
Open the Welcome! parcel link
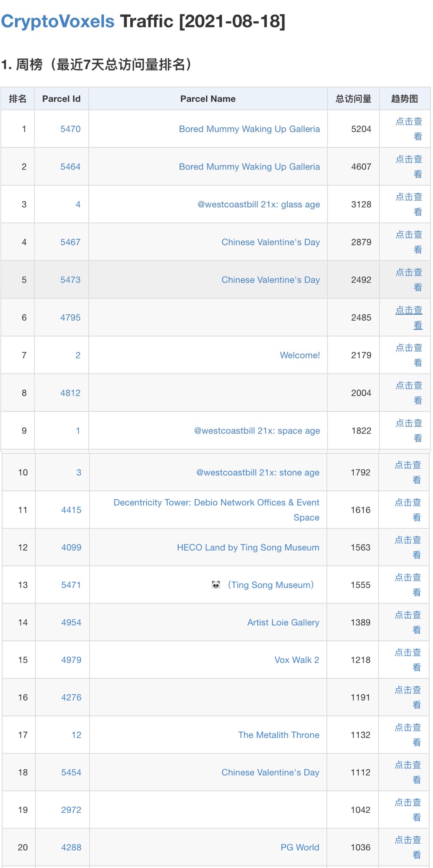(x=300, y=355)
